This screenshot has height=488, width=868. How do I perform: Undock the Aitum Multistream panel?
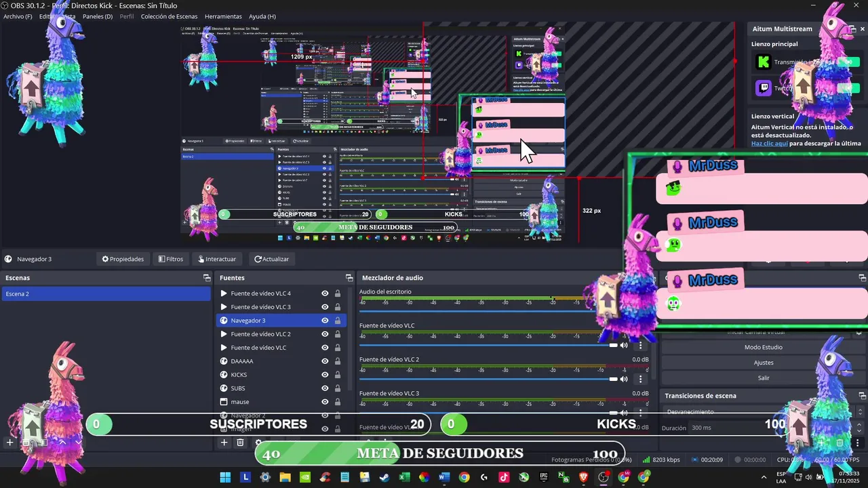pyautogui.click(x=852, y=29)
